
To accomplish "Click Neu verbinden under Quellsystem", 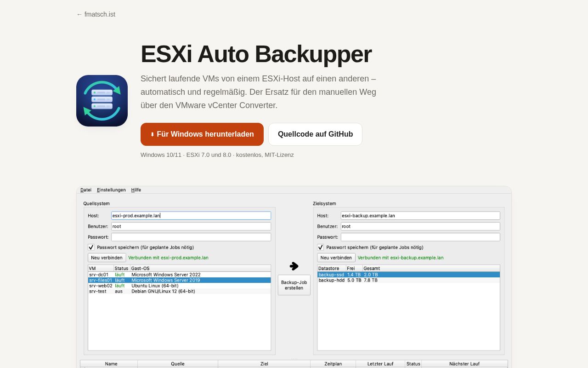I will 107,258.
